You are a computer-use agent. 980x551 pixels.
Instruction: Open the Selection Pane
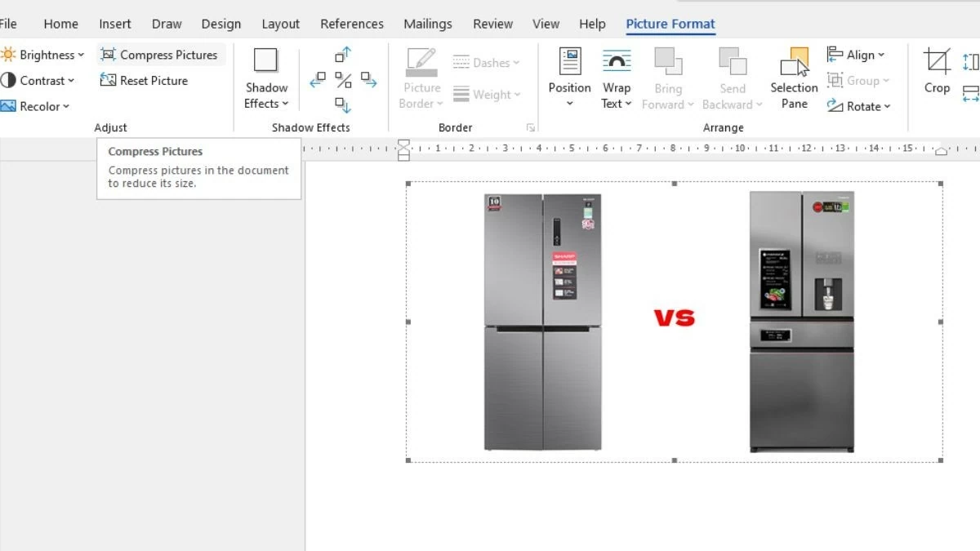pos(793,78)
